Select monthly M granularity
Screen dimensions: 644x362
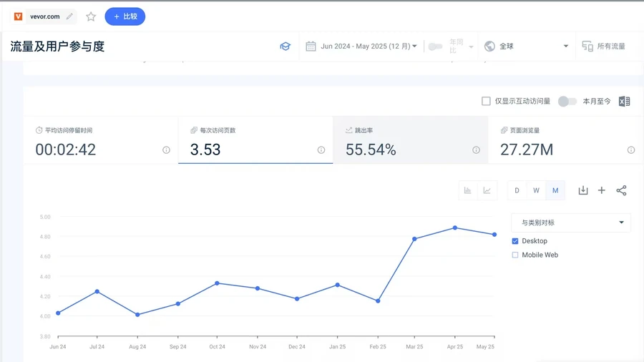[555, 190]
